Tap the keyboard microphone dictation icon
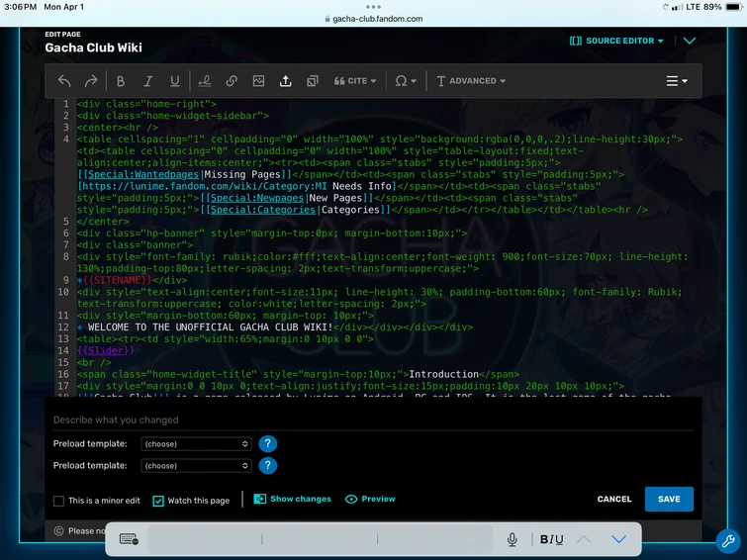 click(513, 539)
